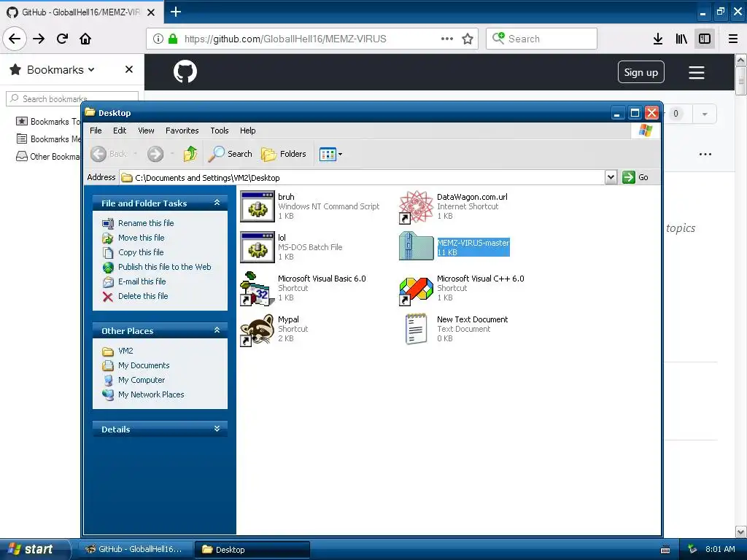
Task: Open the Back history dropdown arrow
Action: click(135, 154)
